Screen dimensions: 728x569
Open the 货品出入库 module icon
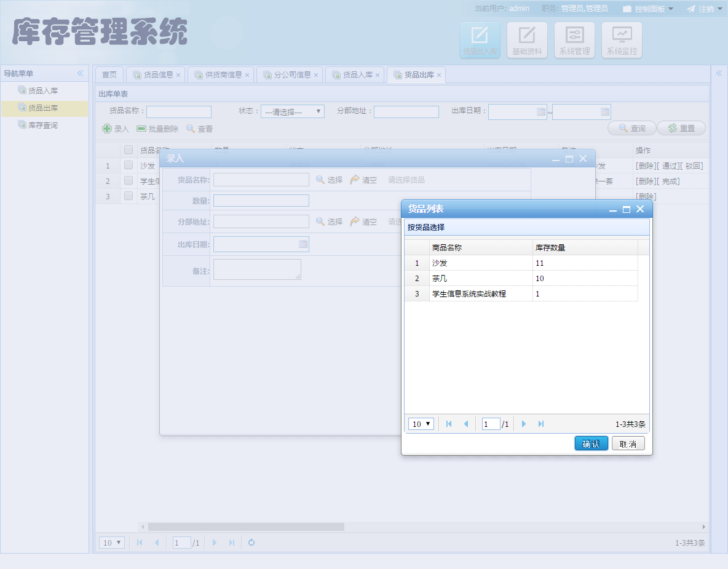480,40
